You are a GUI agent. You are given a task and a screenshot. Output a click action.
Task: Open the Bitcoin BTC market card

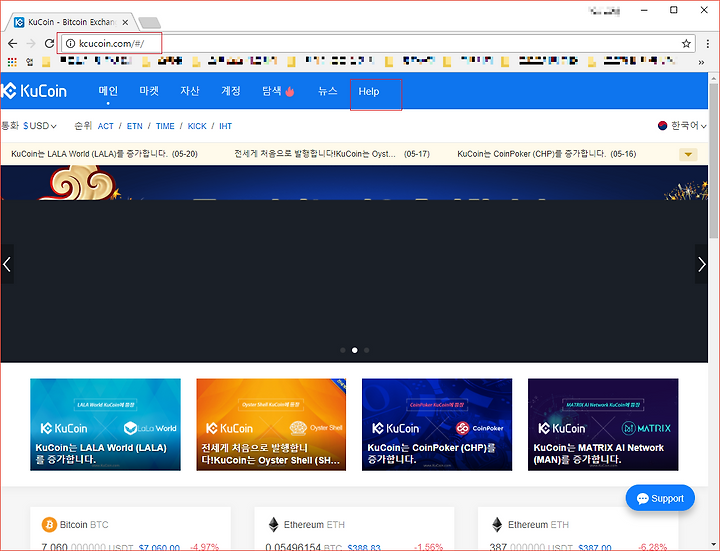point(130,529)
